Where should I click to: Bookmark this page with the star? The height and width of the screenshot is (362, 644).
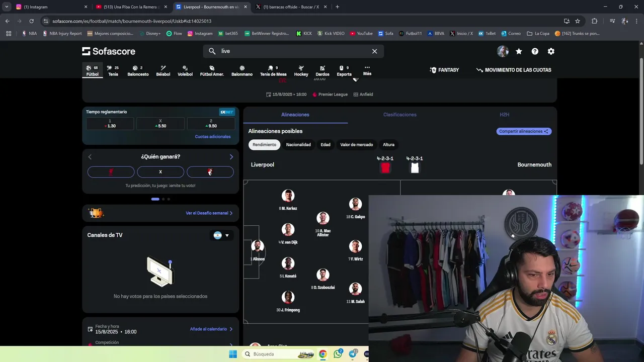point(578,21)
